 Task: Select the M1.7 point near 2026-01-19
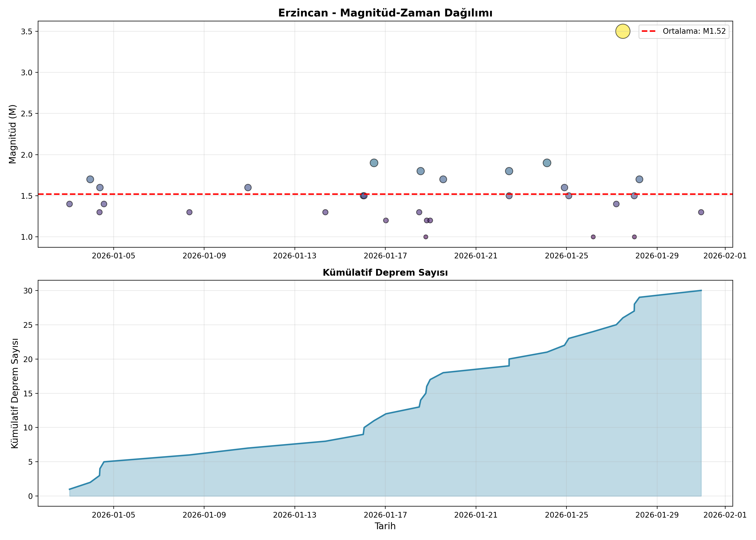(443, 179)
